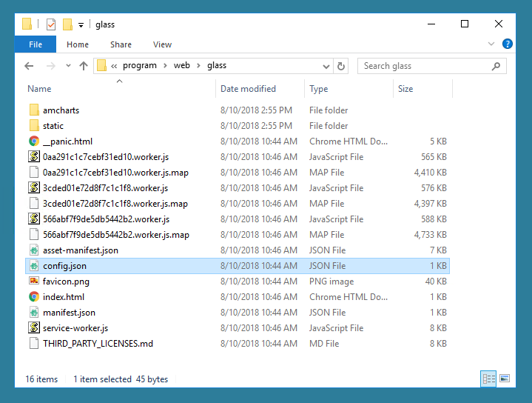Sort by Type column header
The image size is (532, 403).
[x=319, y=89]
